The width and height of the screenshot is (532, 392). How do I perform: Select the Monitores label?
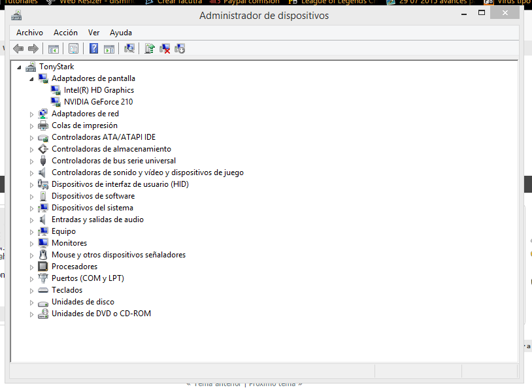[69, 243]
